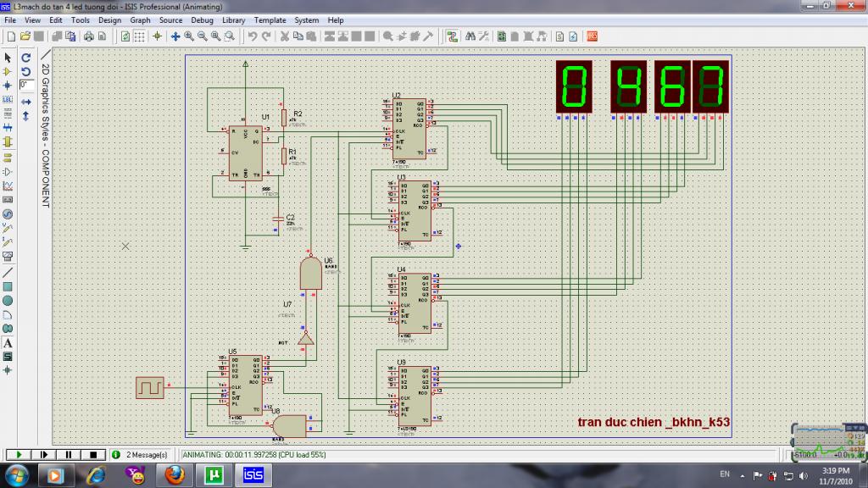Select the Graph mode tool

pyautogui.click(x=8, y=186)
